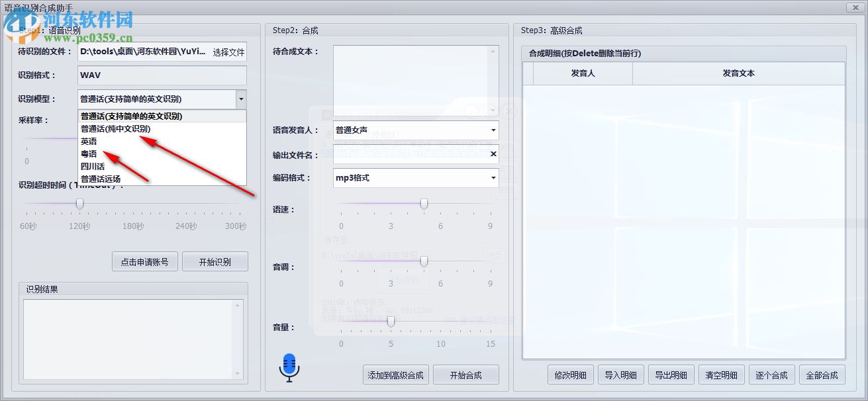Click the 开始合成 button
Screen dimensions: 868x401
(x=466, y=375)
